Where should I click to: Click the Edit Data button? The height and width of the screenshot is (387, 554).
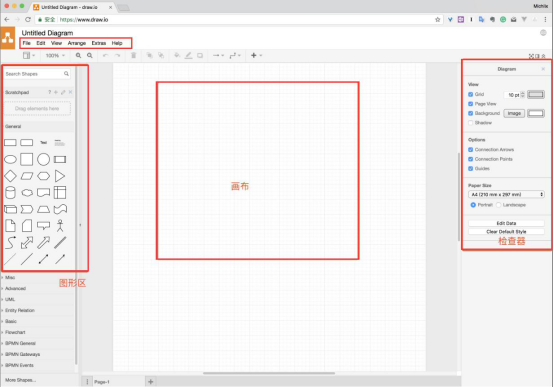[x=506, y=223]
